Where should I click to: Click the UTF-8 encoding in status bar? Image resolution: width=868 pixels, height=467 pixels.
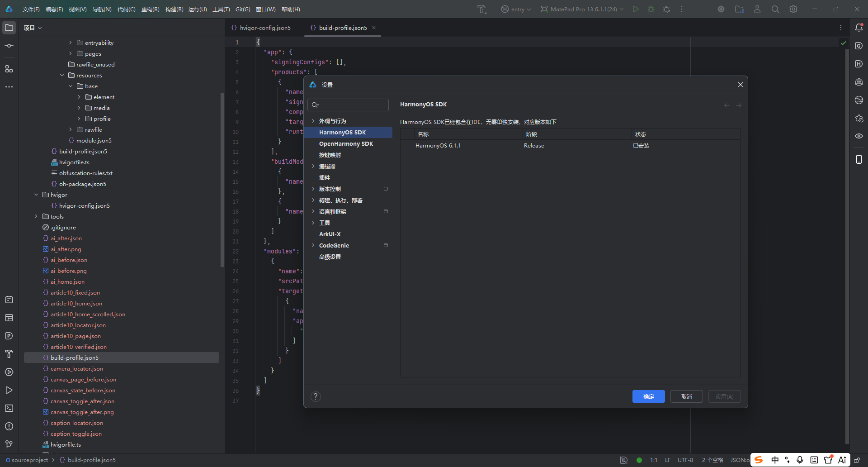[685, 460]
